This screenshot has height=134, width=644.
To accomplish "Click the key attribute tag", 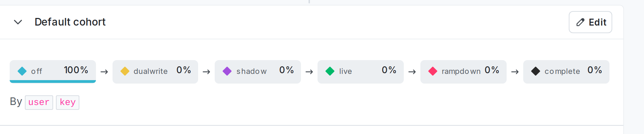I will pyautogui.click(x=68, y=103).
